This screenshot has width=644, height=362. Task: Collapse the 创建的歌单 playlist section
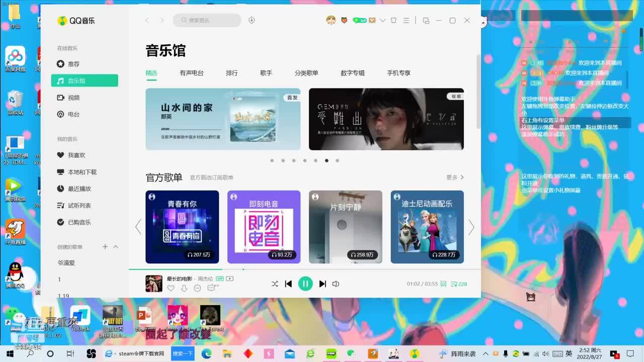116,247
